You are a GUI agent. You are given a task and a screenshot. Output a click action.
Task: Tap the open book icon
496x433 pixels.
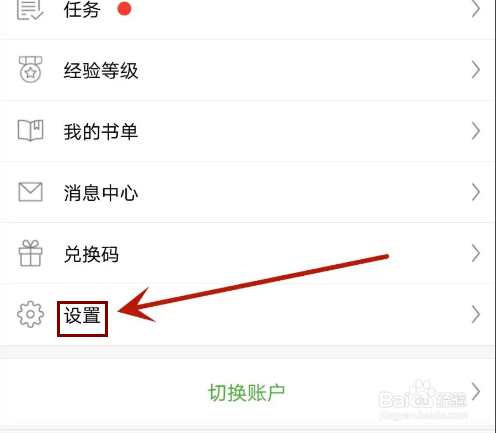coord(30,130)
